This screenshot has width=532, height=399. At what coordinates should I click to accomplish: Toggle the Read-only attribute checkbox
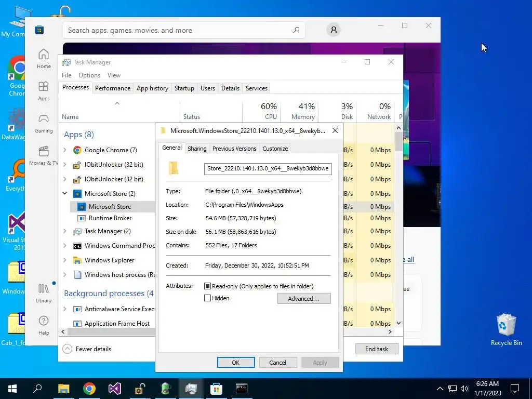(207, 286)
